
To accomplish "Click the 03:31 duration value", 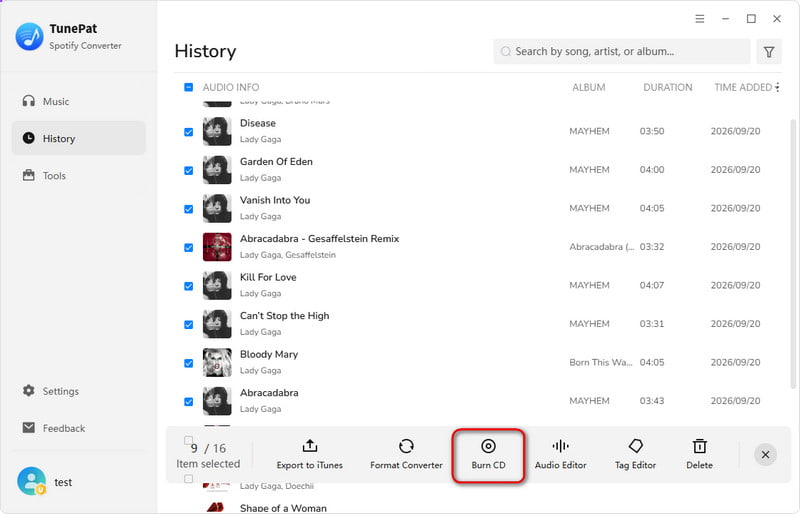I will point(652,324).
